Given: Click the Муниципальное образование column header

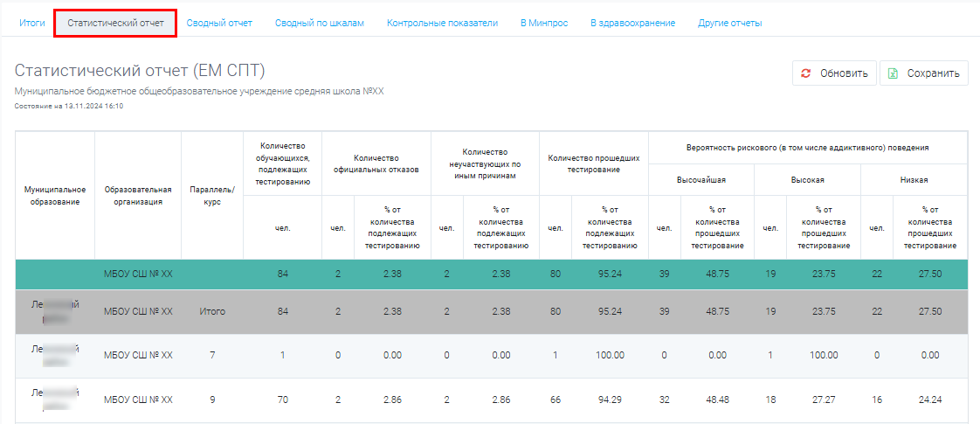Looking at the screenshot, I should pos(55,195).
